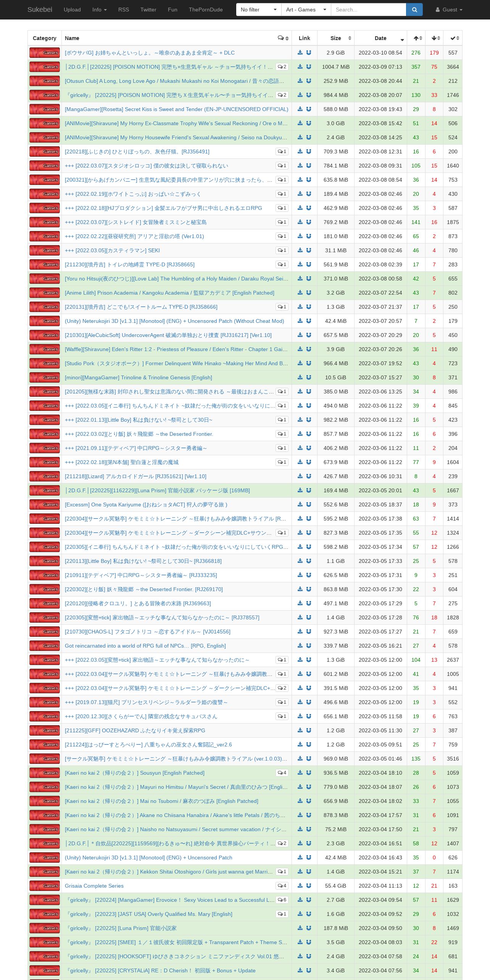Click Games category icon beside Trinoline row

click(45, 377)
